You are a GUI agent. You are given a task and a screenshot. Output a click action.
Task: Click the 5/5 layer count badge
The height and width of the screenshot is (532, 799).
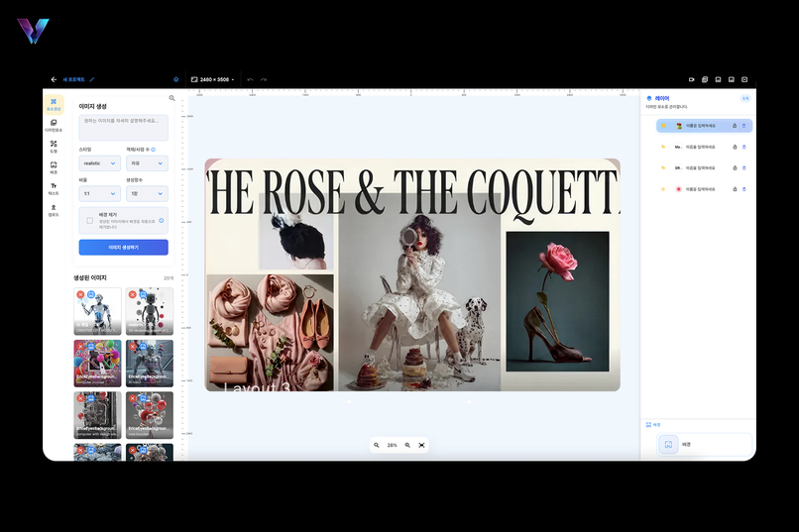click(745, 98)
